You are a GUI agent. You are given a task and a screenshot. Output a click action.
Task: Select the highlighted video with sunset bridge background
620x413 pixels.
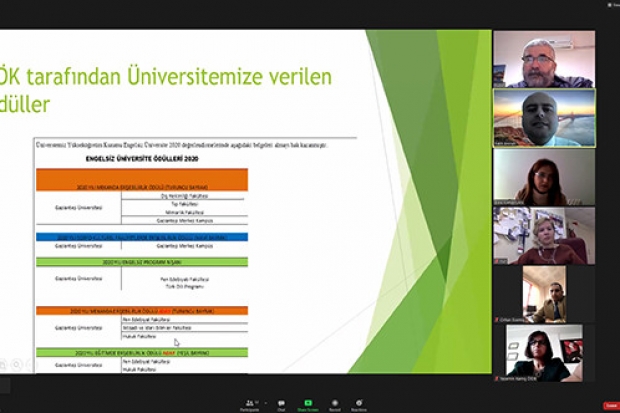pos(543,118)
